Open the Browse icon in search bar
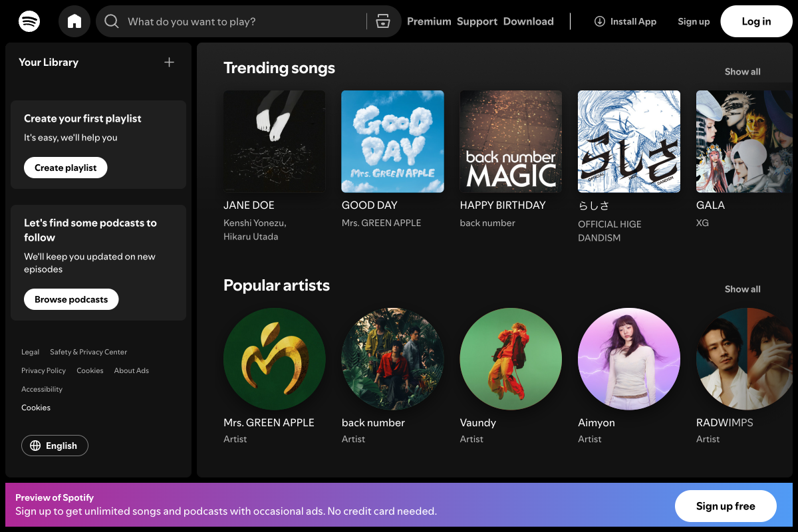The height and width of the screenshot is (532, 798). [x=382, y=21]
